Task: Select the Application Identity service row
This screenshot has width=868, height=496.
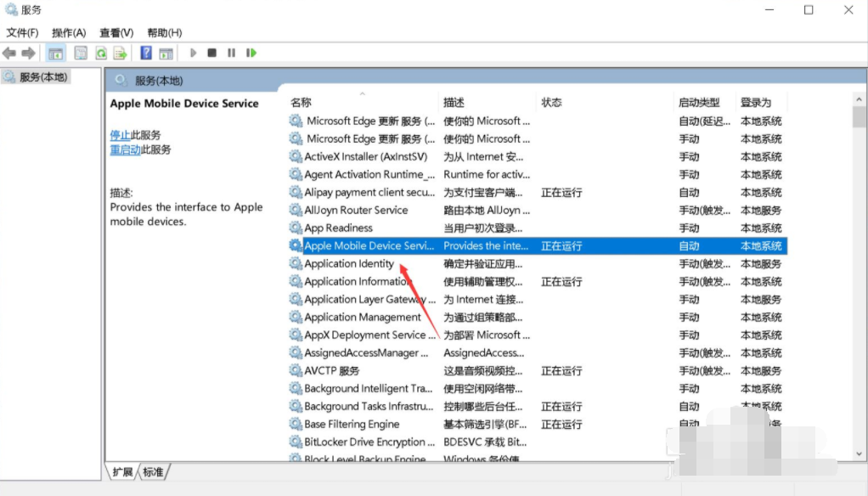Action: click(x=349, y=264)
